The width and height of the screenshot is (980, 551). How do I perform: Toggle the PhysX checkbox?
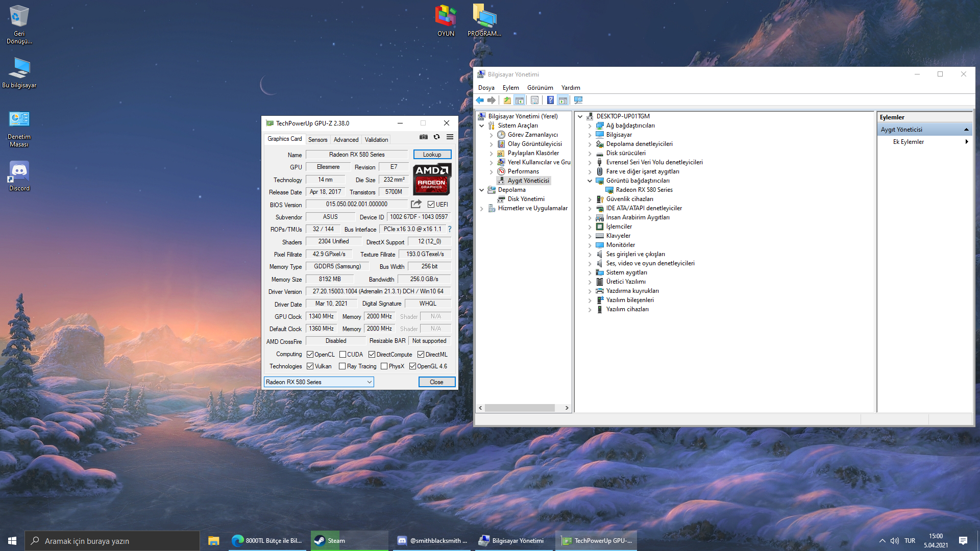tap(384, 366)
